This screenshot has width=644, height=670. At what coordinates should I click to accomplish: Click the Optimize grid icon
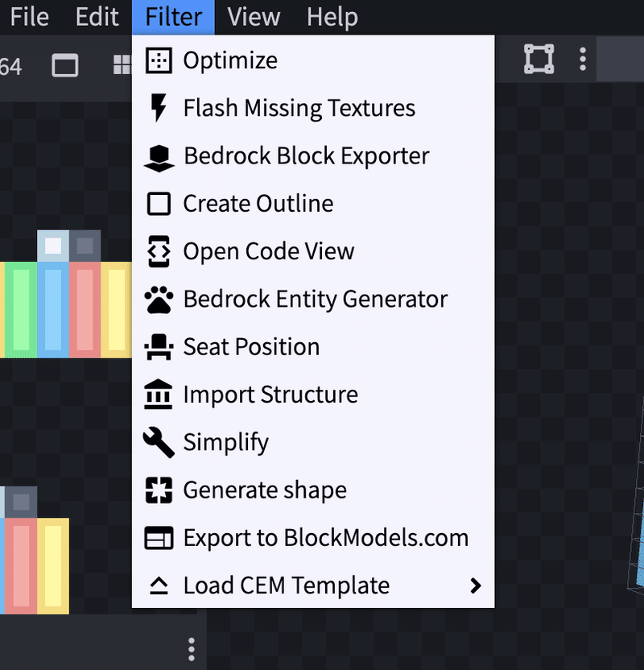(159, 60)
